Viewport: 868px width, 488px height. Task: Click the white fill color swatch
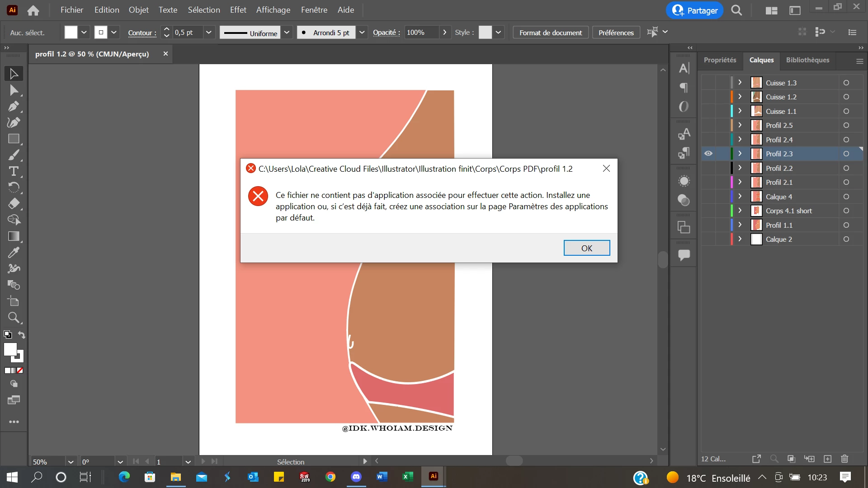click(71, 33)
